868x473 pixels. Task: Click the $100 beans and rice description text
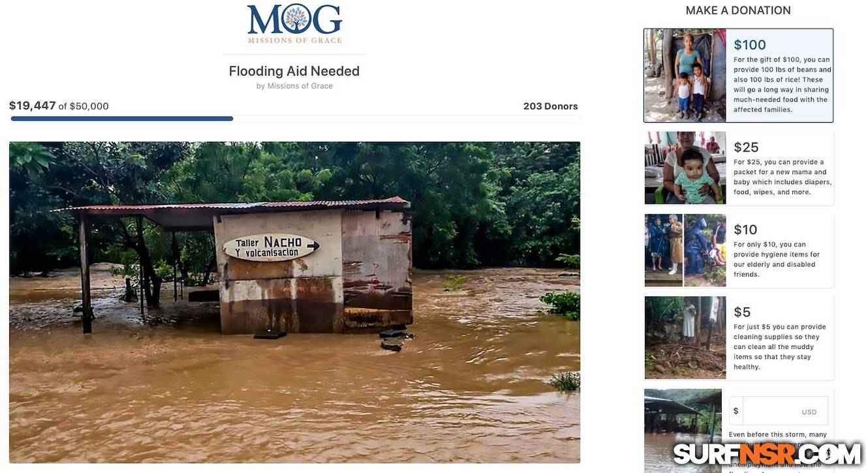pyautogui.click(x=782, y=85)
